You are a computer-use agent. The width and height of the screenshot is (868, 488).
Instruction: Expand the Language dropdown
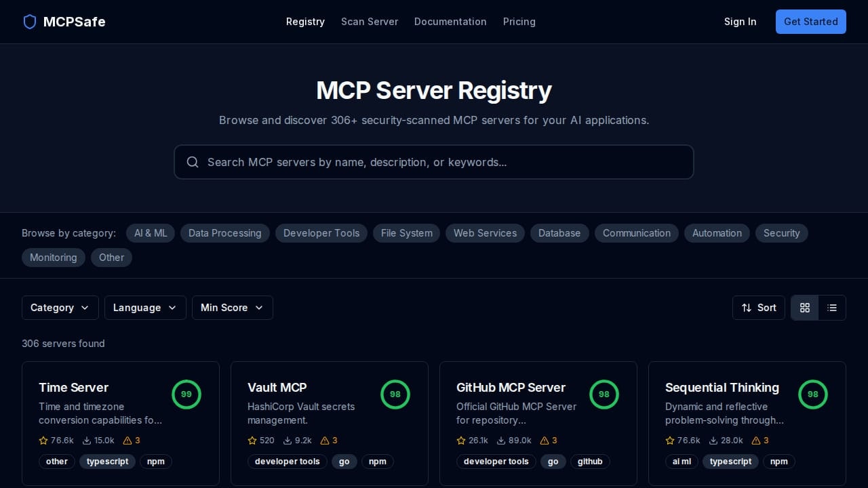tap(145, 308)
